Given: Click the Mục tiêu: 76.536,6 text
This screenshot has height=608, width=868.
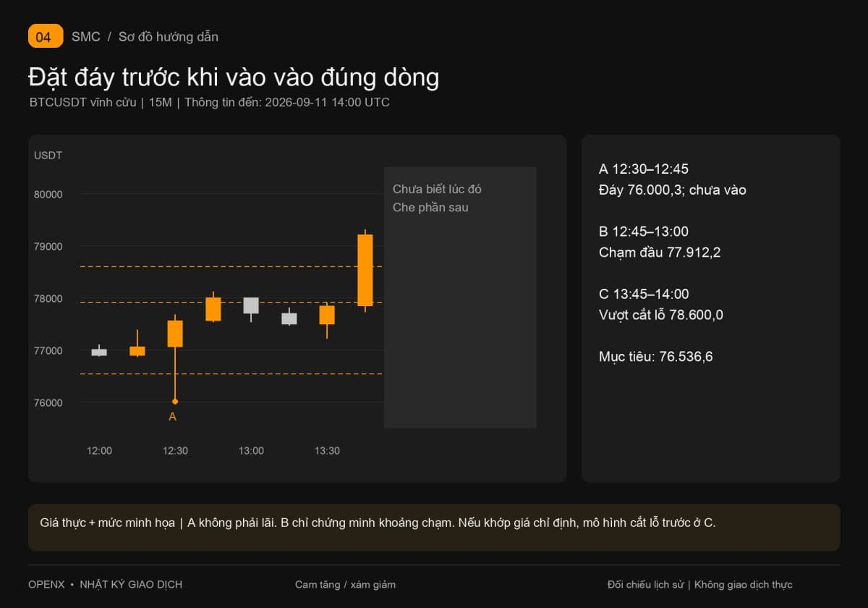Looking at the screenshot, I should click(x=655, y=356).
